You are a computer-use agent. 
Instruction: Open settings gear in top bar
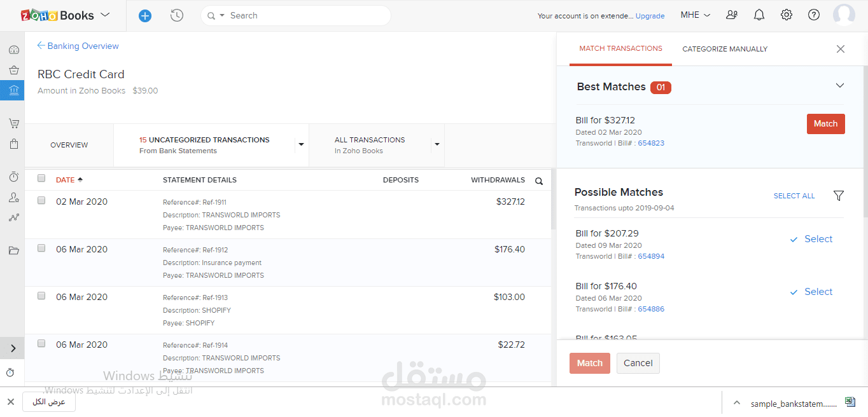point(787,15)
